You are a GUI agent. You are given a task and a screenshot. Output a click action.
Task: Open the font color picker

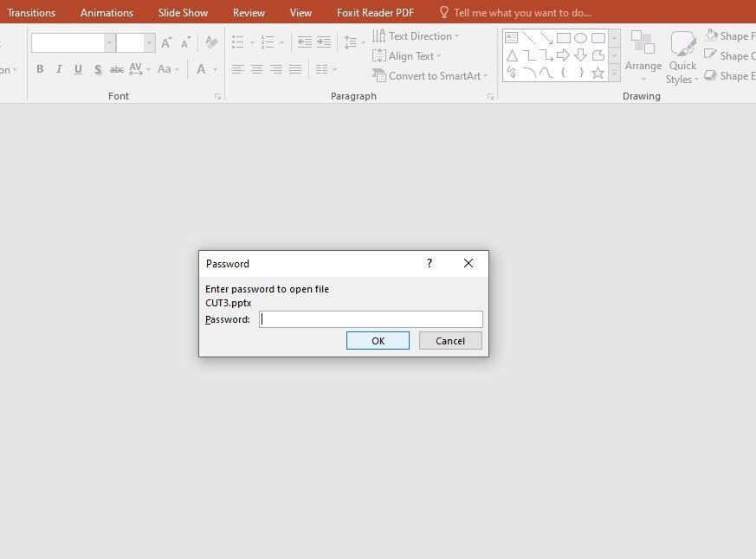pyautogui.click(x=214, y=69)
